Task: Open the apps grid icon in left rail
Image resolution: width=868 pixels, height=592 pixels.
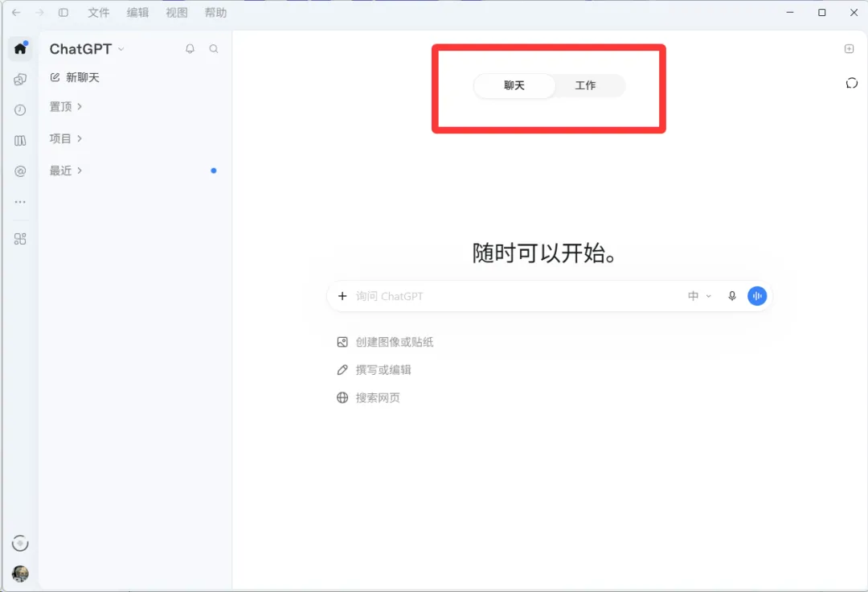Action: tap(20, 239)
